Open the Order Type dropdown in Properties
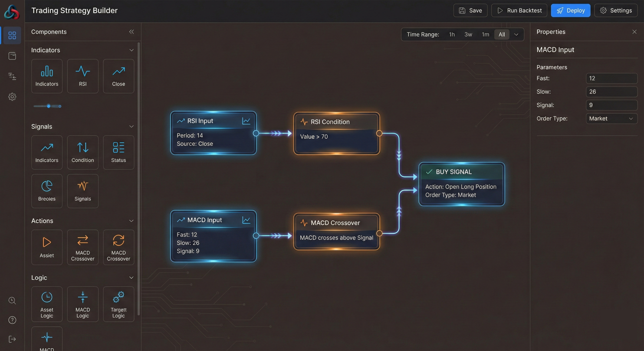This screenshot has width=644, height=351. click(612, 118)
